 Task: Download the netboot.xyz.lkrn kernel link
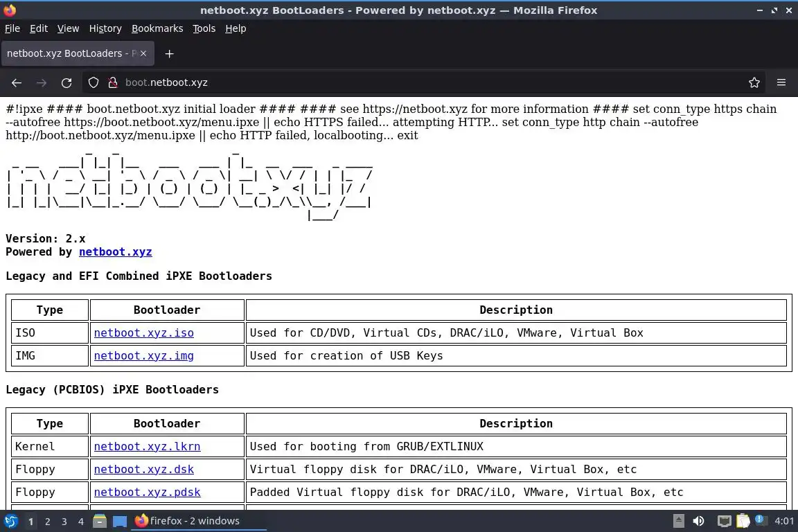pyautogui.click(x=147, y=447)
